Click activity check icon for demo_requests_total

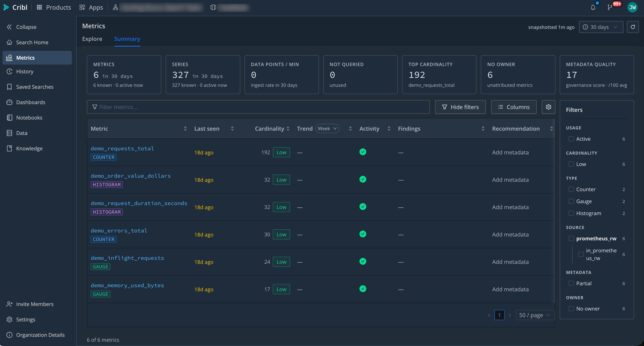(362, 152)
